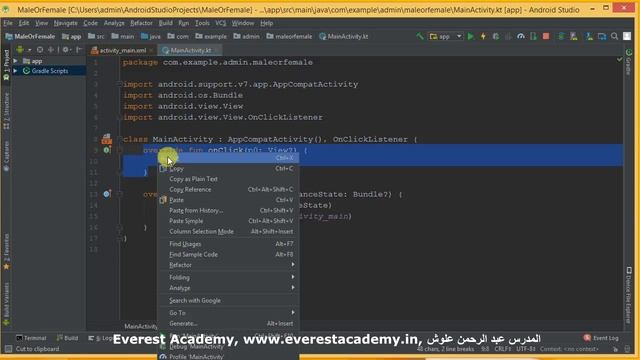
Task: Run the app with the green play icon
Action: [471, 36]
